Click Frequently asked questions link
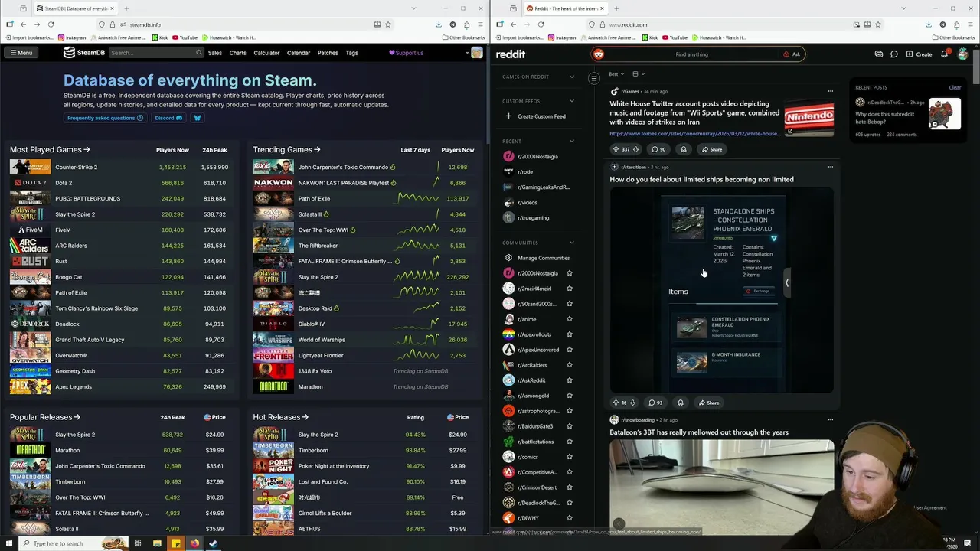Screen dimensions: 980x551 tap(105, 118)
